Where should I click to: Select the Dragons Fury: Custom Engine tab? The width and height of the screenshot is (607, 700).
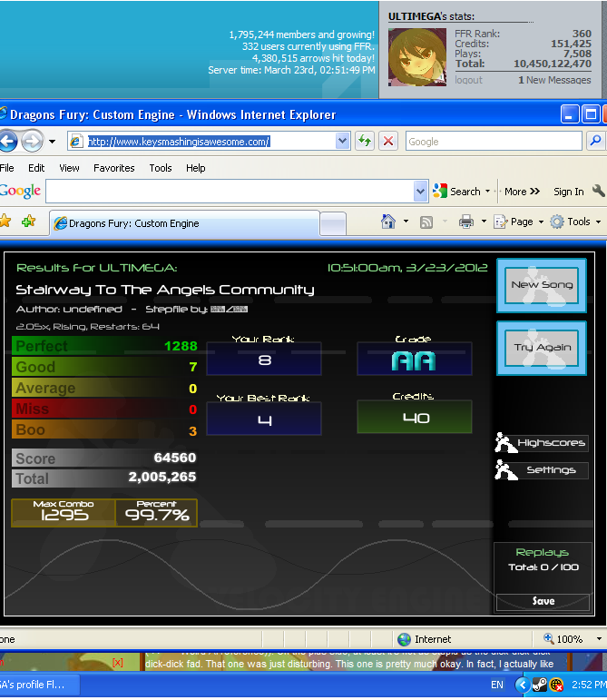click(x=185, y=223)
